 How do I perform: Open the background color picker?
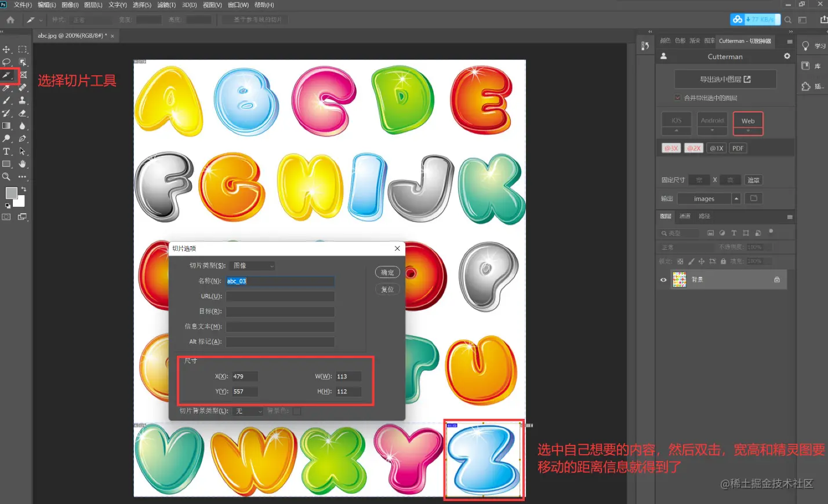click(x=21, y=202)
